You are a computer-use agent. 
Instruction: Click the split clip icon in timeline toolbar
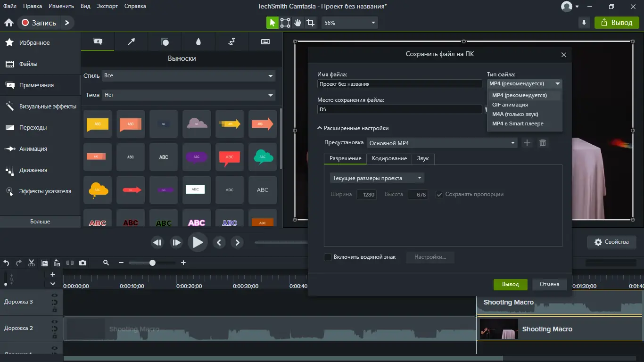point(70,263)
